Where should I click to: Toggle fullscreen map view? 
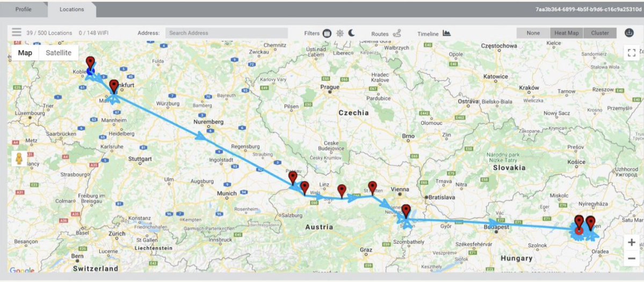632,53
